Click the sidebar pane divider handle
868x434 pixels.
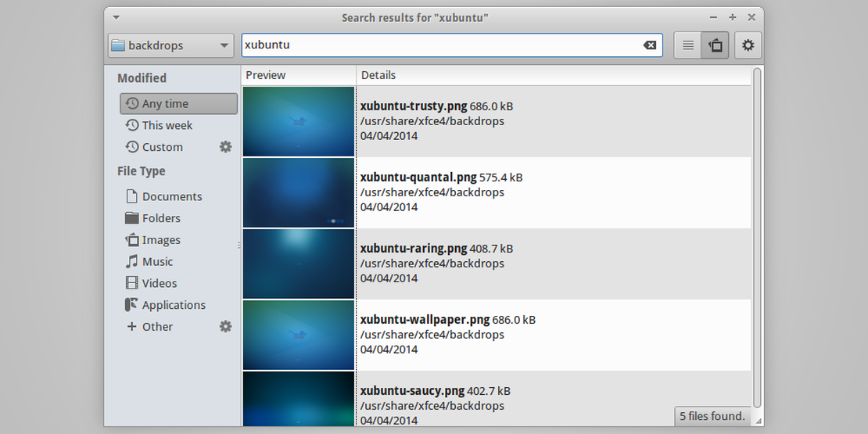coord(239,245)
